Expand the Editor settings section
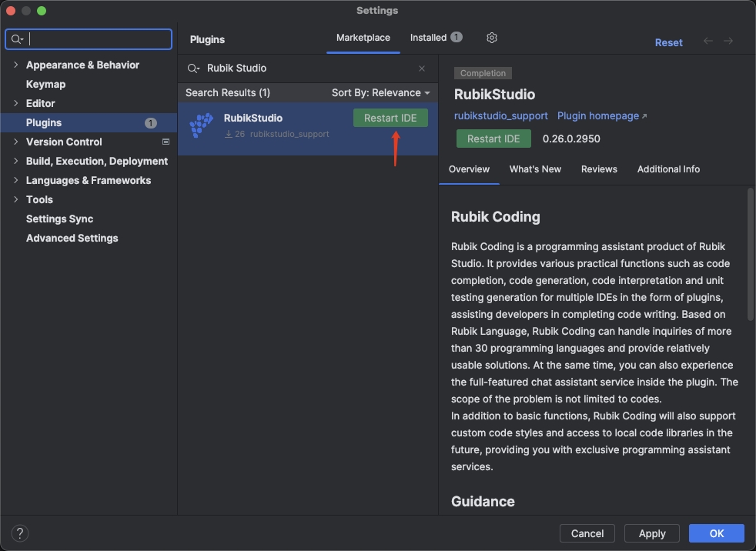The width and height of the screenshot is (756, 551). pyautogui.click(x=16, y=103)
